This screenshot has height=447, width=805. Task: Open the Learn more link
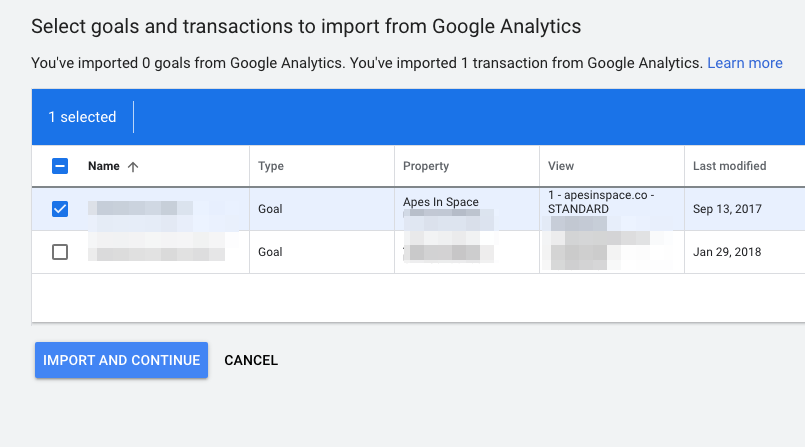coord(745,63)
